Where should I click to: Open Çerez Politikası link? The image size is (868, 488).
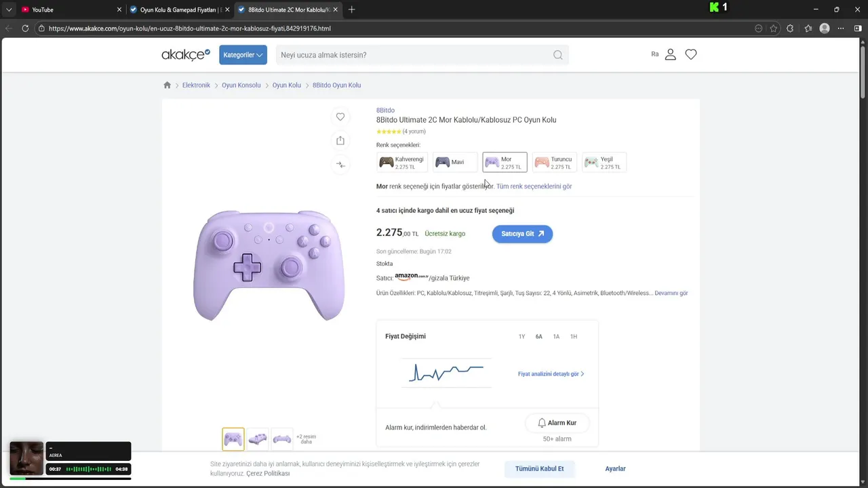(x=268, y=474)
